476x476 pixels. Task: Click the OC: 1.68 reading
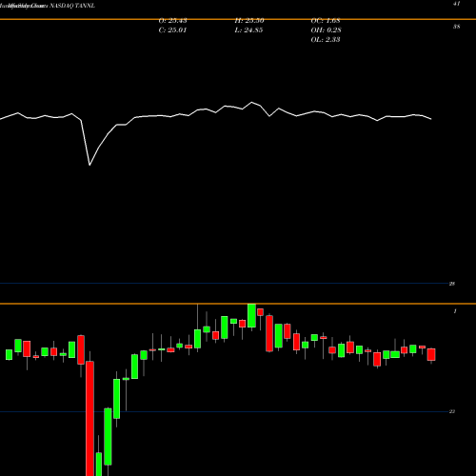(x=326, y=21)
